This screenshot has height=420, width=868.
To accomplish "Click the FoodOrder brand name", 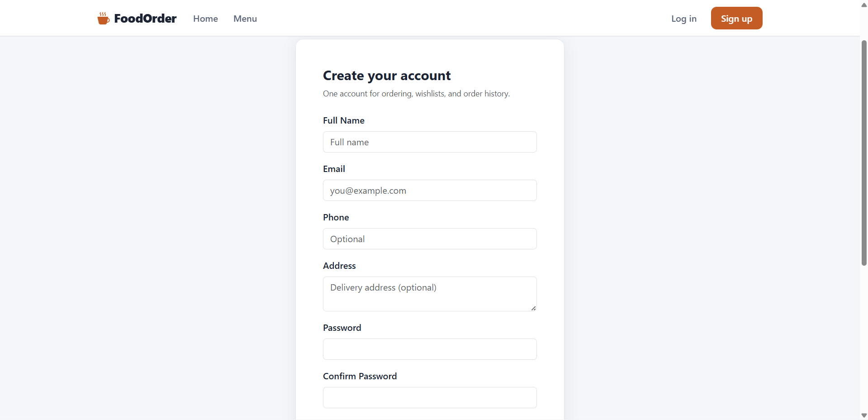I will point(145,19).
